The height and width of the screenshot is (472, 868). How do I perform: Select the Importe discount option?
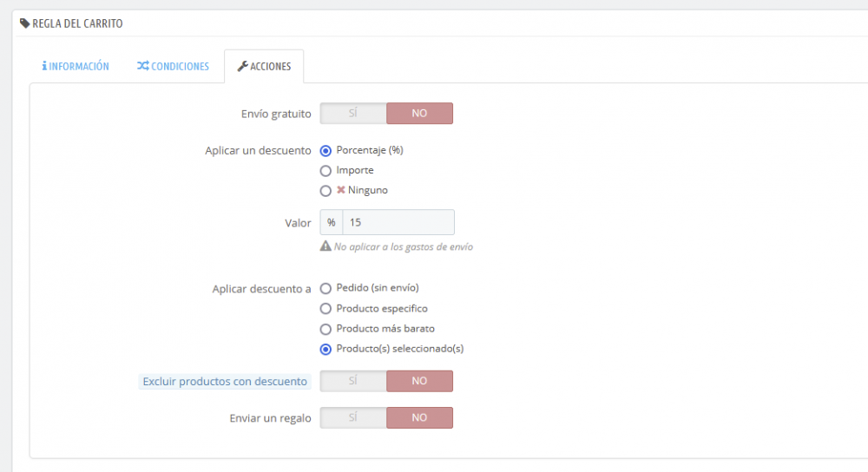tap(326, 170)
